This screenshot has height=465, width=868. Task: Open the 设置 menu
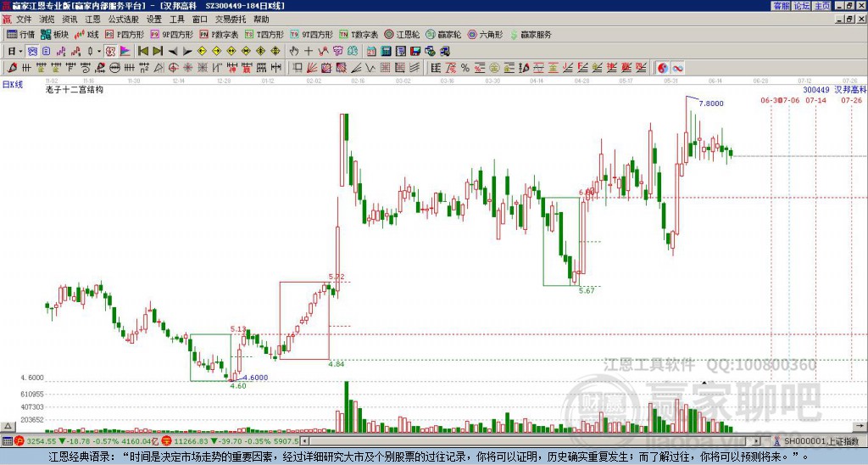point(154,20)
